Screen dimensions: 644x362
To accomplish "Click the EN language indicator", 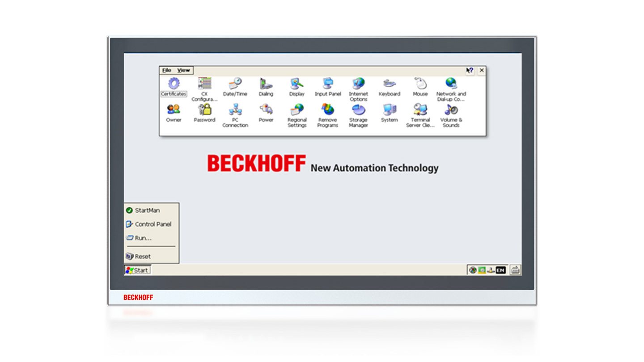I will tap(500, 270).
